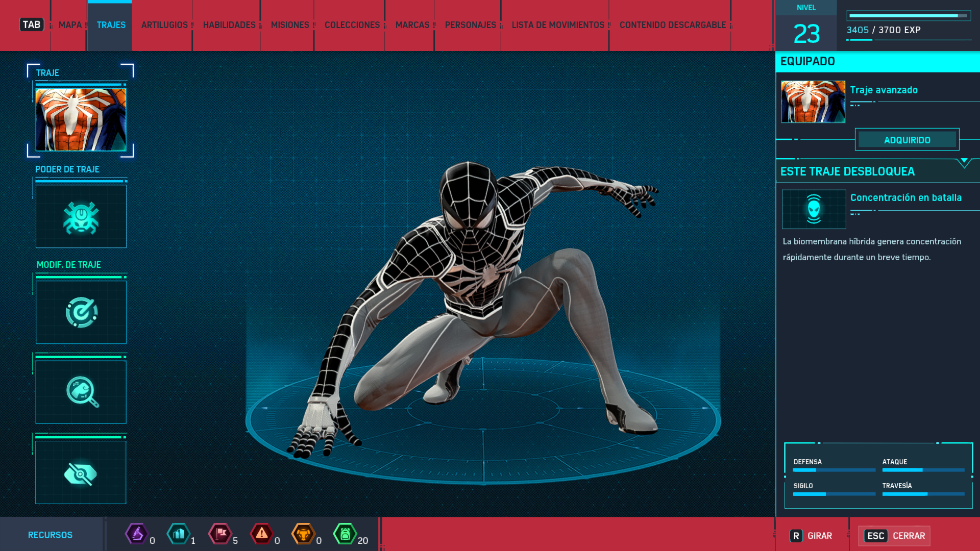Select second suit mod magnifier icon
Viewport: 980px width, 551px height.
81,392
